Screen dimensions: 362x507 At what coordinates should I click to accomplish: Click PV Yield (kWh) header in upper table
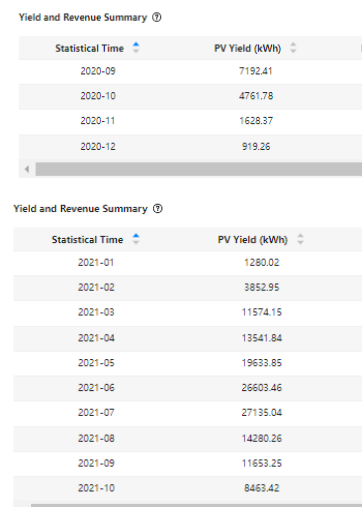click(247, 48)
